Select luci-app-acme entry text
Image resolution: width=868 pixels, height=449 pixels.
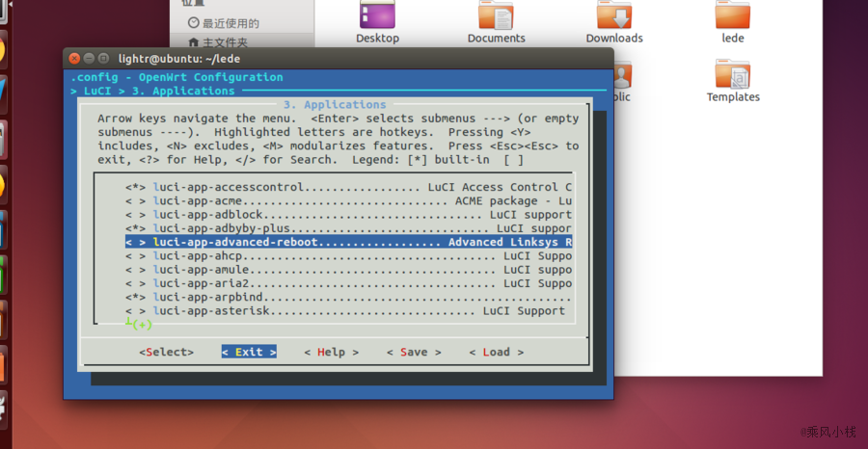pos(198,201)
